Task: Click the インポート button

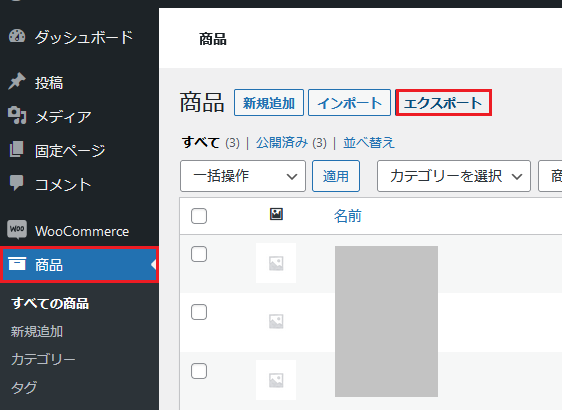Action: (349, 103)
